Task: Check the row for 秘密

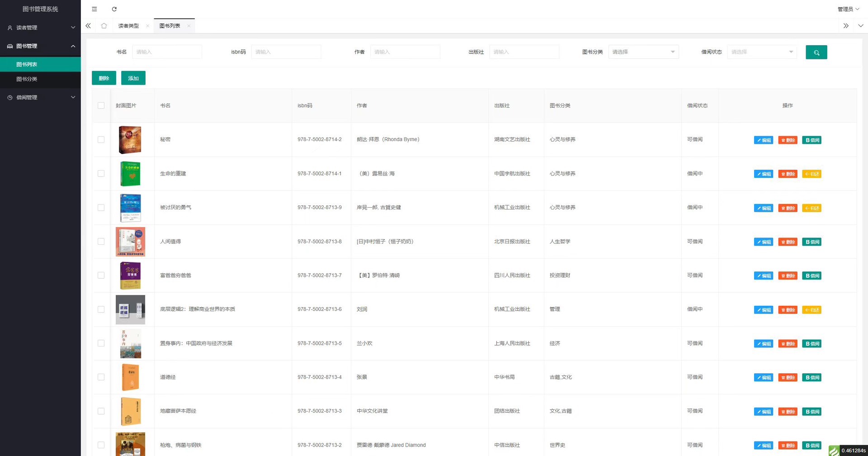Action: (101, 140)
